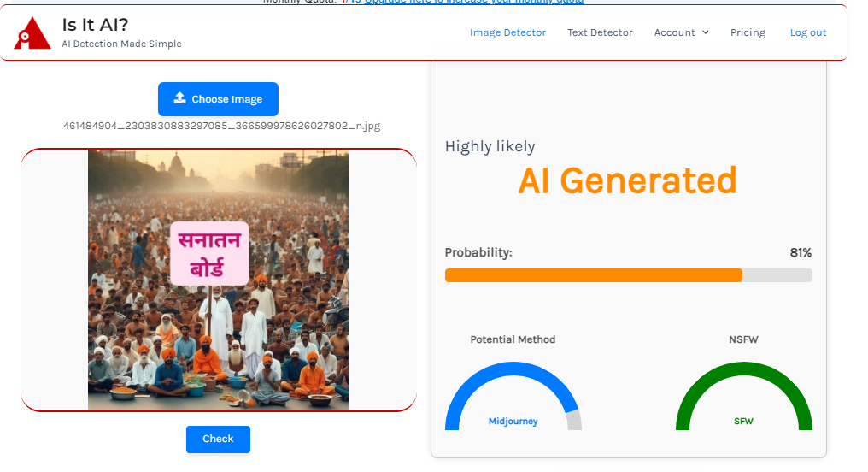Open the Pricing page
Screen dimensions: 868x472
pyautogui.click(x=748, y=32)
